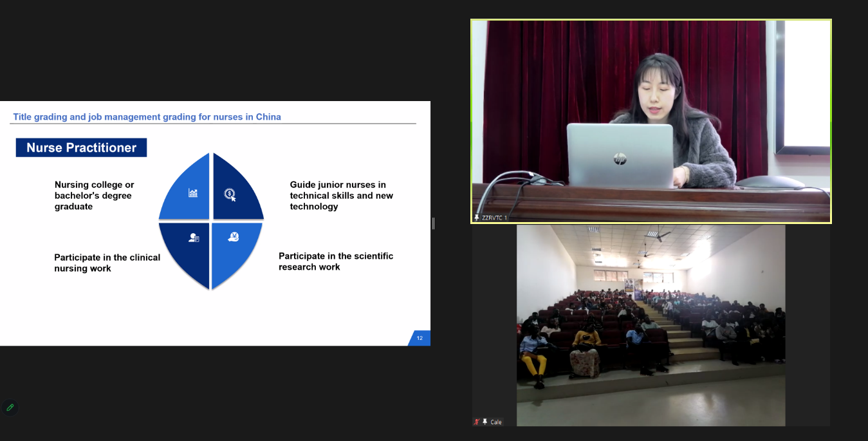
Task: Click the Cale participant name label
Action: [496, 422]
